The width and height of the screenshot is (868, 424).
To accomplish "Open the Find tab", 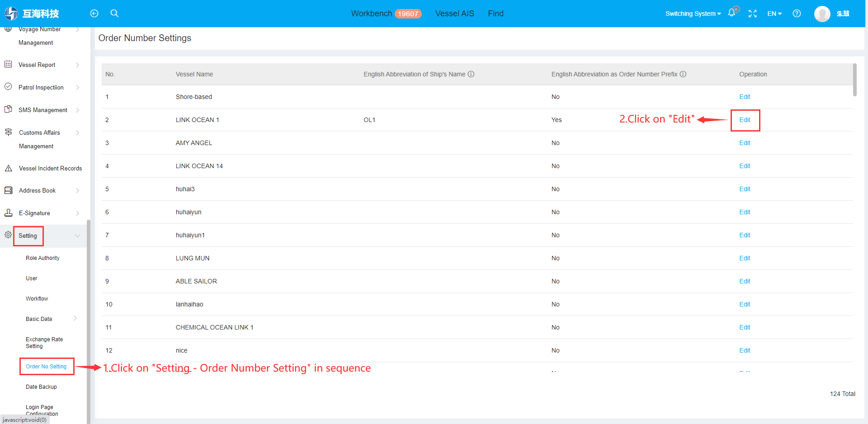I will pos(495,14).
